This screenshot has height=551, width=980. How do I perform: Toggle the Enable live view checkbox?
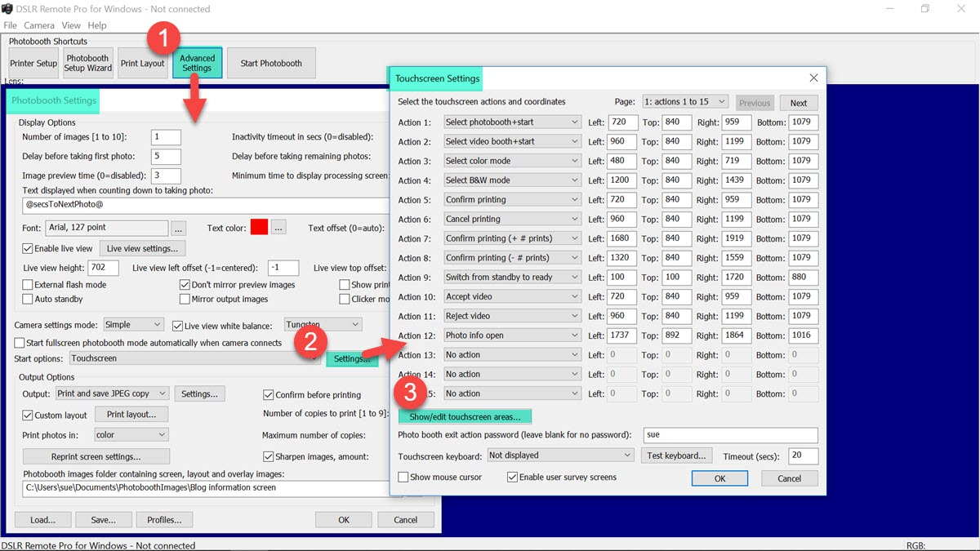tap(28, 248)
